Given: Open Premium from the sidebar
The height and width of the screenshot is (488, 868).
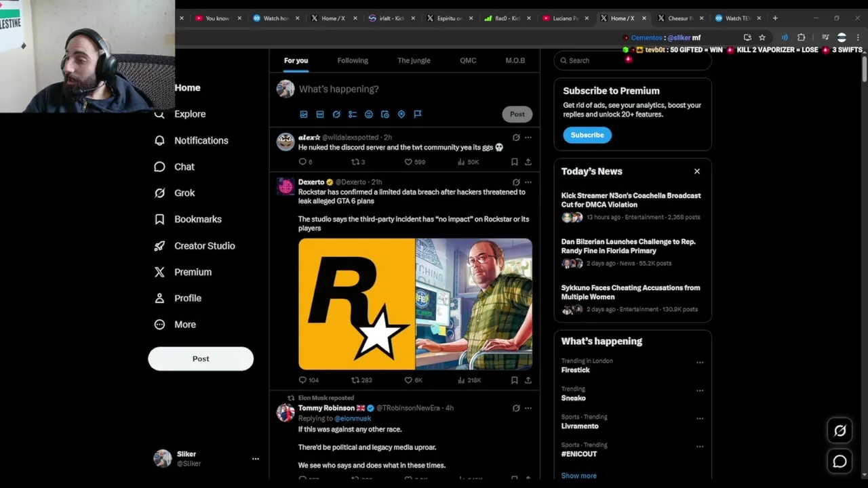Looking at the screenshot, I should 183,272.
